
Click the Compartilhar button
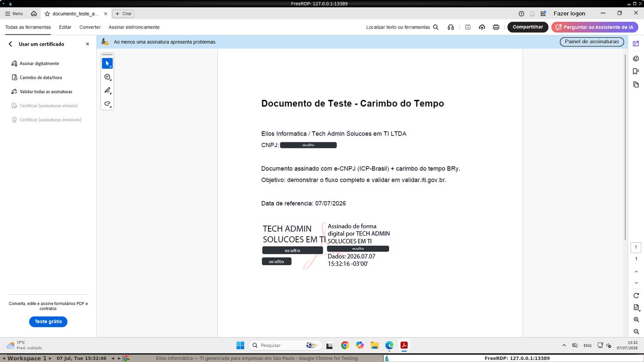pos(528,27)
